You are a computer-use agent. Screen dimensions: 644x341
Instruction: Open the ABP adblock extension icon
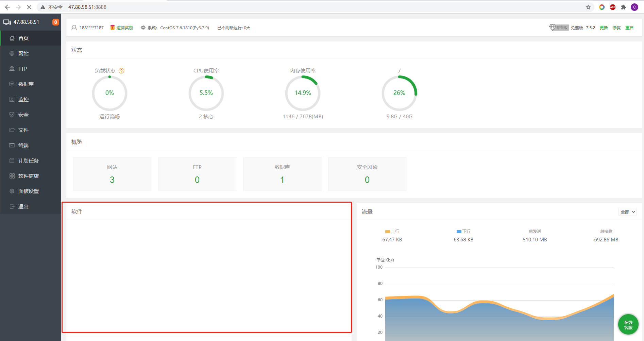pyautogui.click(x=613, y=7)
